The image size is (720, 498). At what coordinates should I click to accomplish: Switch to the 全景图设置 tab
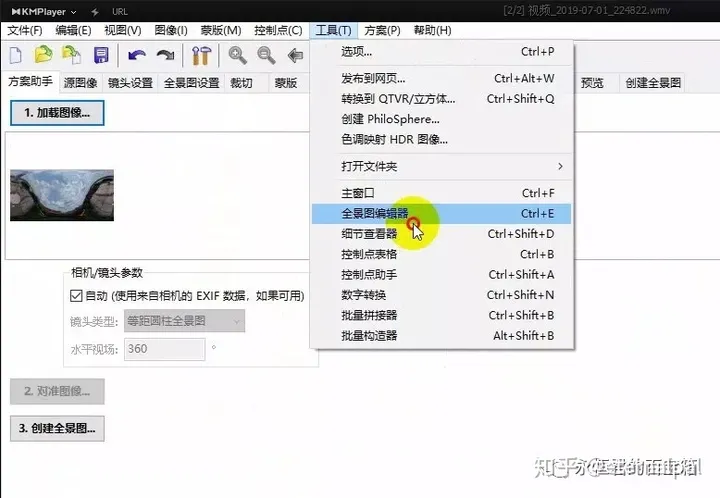191,83
